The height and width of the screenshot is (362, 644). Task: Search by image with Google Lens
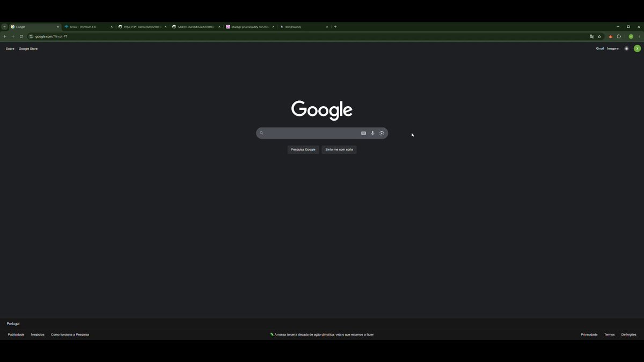pyautogui.click(x=382, y=133)
